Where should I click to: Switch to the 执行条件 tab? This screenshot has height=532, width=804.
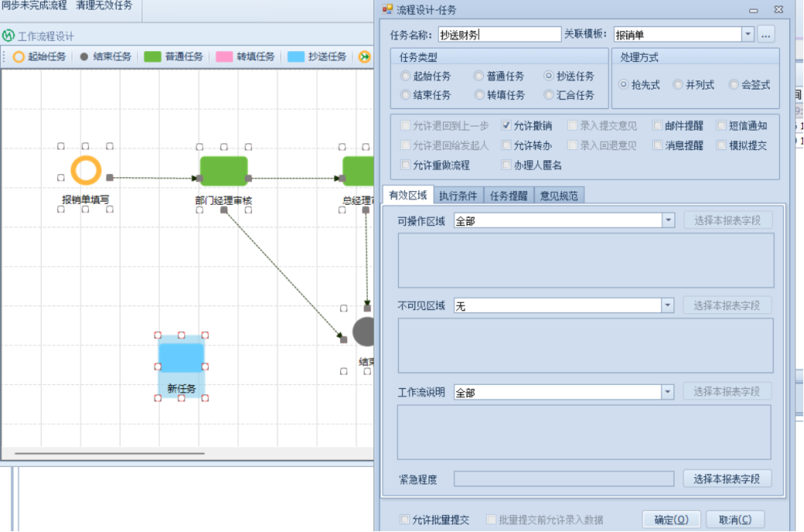(458, 196)
